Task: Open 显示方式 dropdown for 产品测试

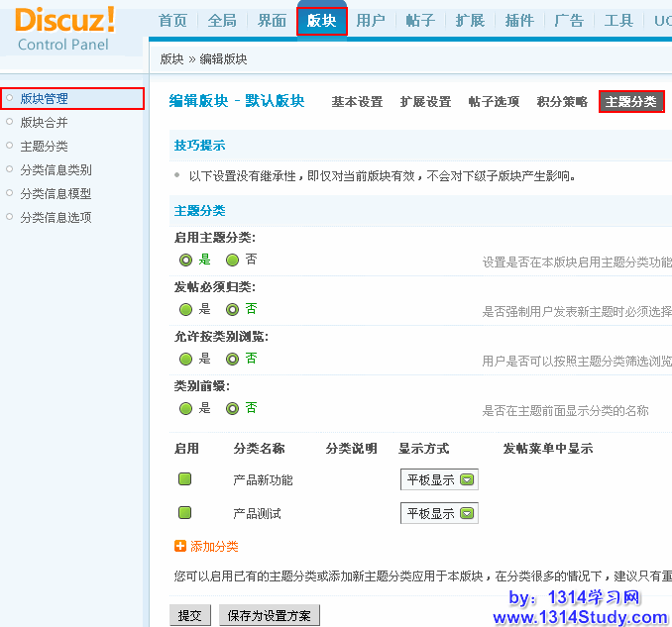Action: click(439, 513)
